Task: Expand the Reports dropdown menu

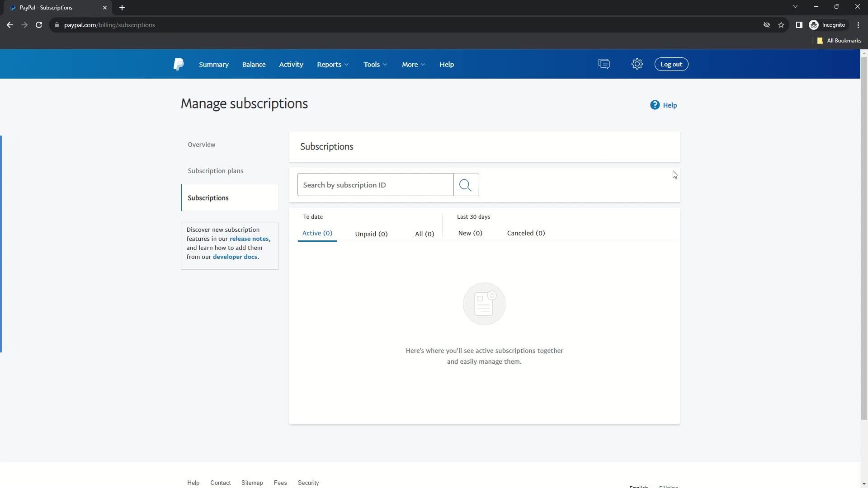Action: click(333, 64)
